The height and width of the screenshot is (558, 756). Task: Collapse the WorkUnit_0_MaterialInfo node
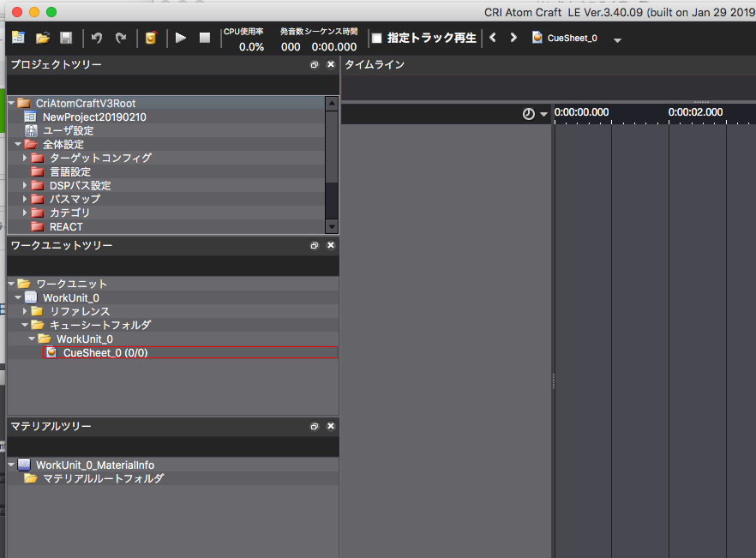click(x=12, y=465)
